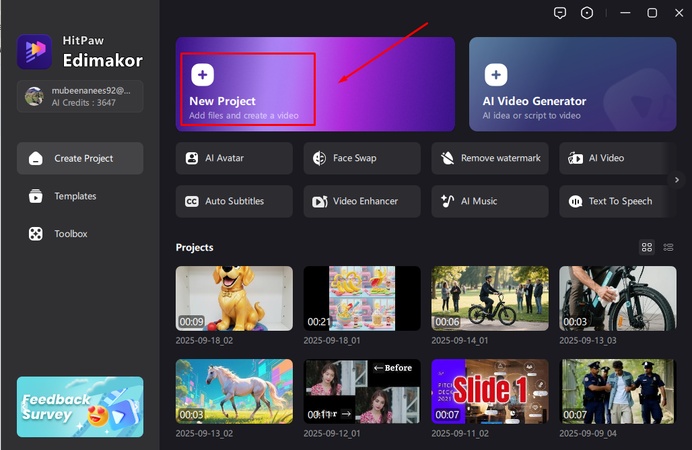Open project 2025-09-13_02 horse thumbnail
Image resolution: width=692 pixels, height=450 pixels.
coord(234,391)
